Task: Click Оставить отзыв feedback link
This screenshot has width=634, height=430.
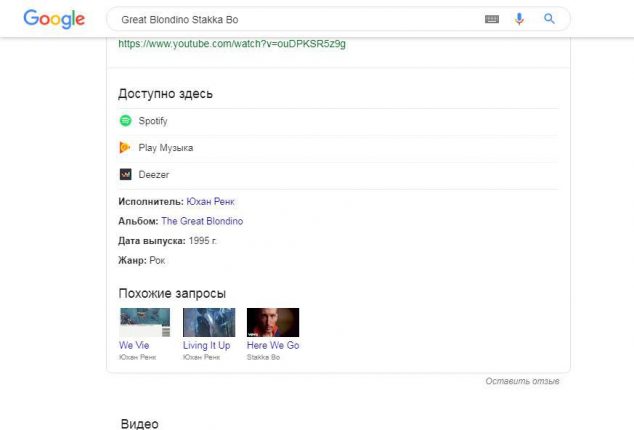Action: (522, 381)
